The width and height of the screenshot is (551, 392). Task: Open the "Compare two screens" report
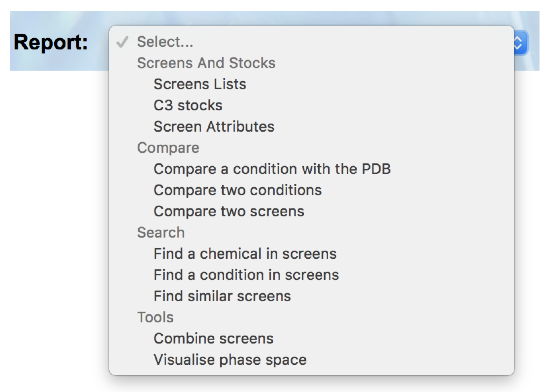click(x=229, y=212)
